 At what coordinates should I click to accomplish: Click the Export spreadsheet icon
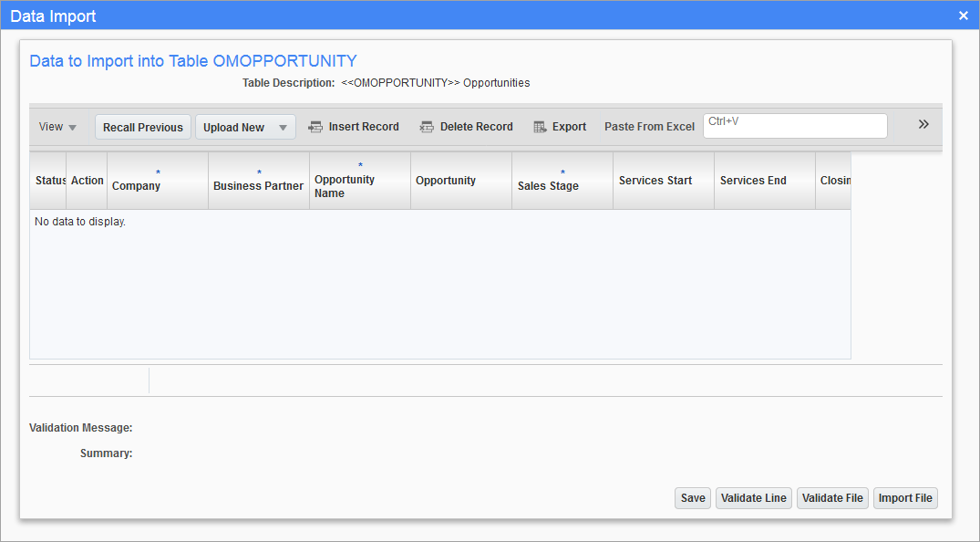[540, 127]
